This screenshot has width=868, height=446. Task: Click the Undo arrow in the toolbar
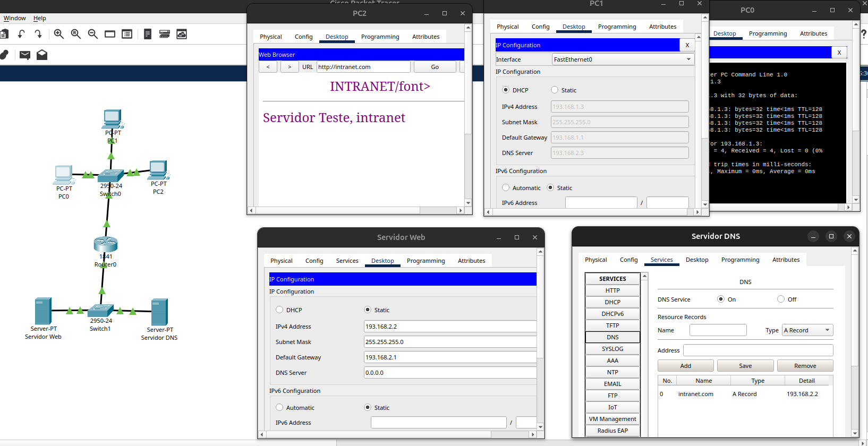coord(21,34)
